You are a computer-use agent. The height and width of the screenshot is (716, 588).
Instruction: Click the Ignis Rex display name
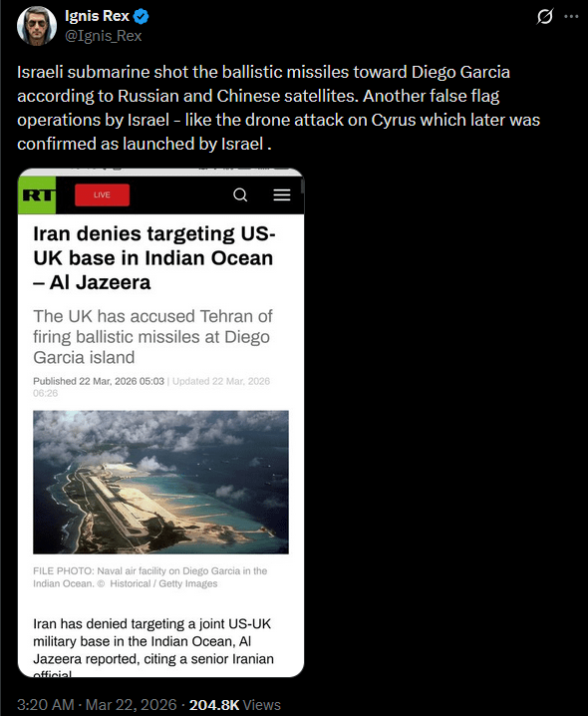[97, 16]
